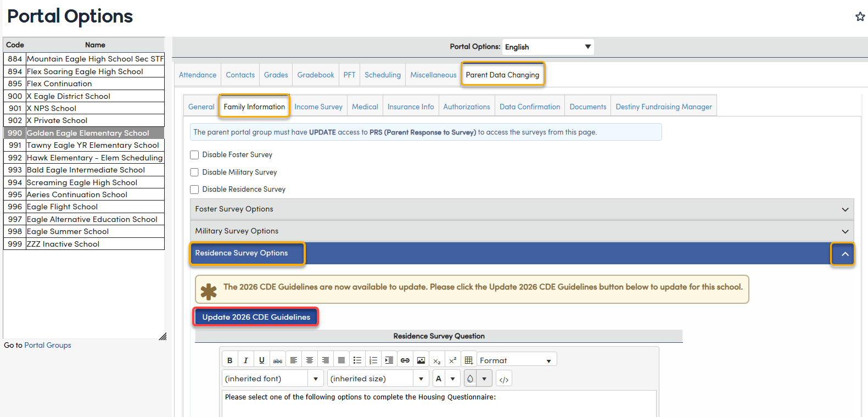Indent the paragraph in the editor
868x417 pixels.
[x=389, y=360]
